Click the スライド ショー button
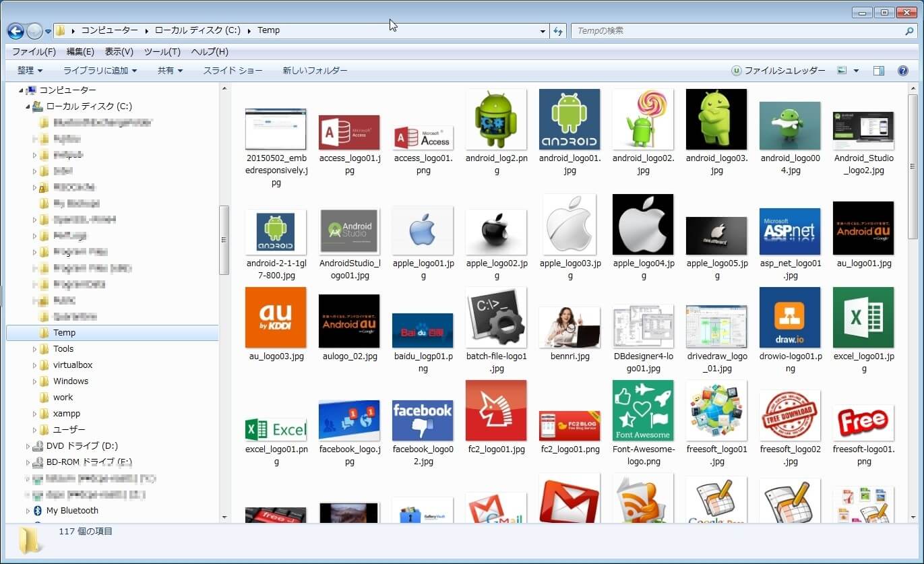Image resolution: width=924 pixels, height=564 pixels. pos(233,71)
